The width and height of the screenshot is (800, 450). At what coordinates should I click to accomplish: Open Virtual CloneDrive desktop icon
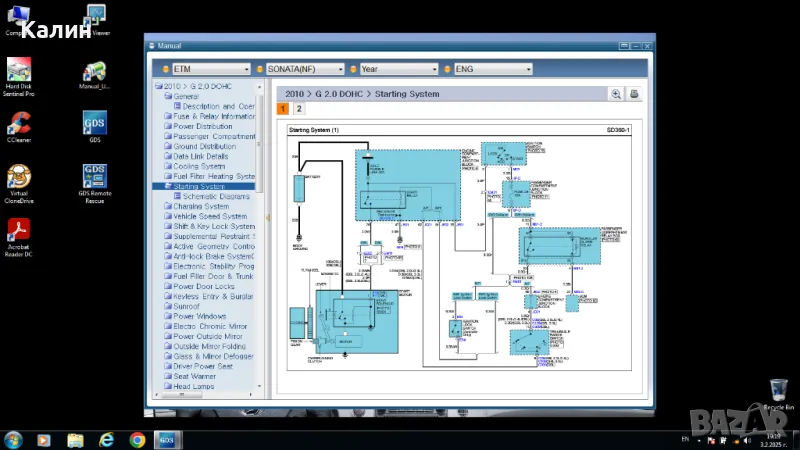(x=17, y=180)
